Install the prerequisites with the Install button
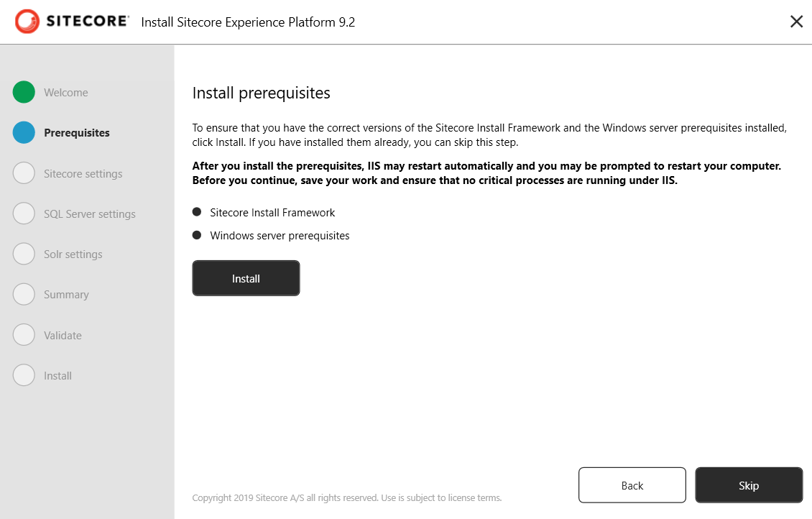Screen dimensions: 812x519 tap(246, 278)
